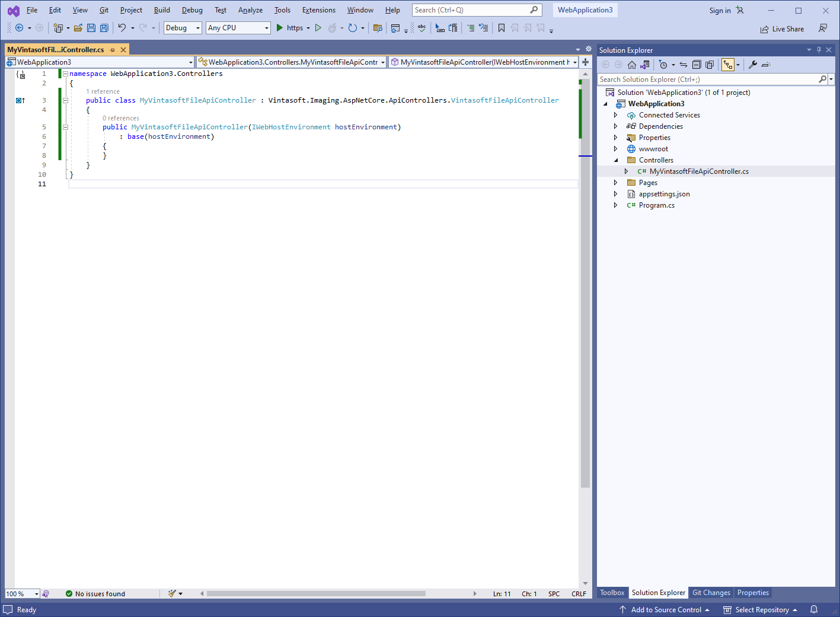The image size is (840, 617).
Task: Open the Build menu
Action: coord(162,10)
